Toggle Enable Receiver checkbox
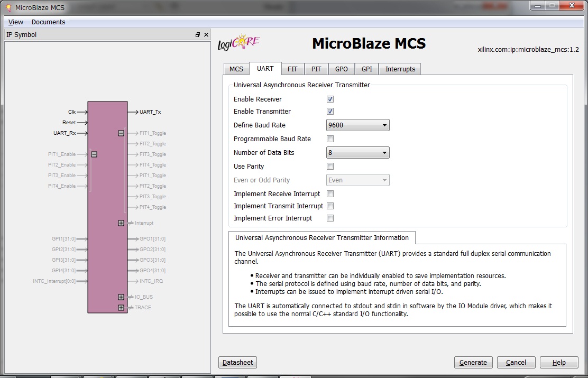The height and width of the screenshot is (378, 588). click(x=330, y=99)
